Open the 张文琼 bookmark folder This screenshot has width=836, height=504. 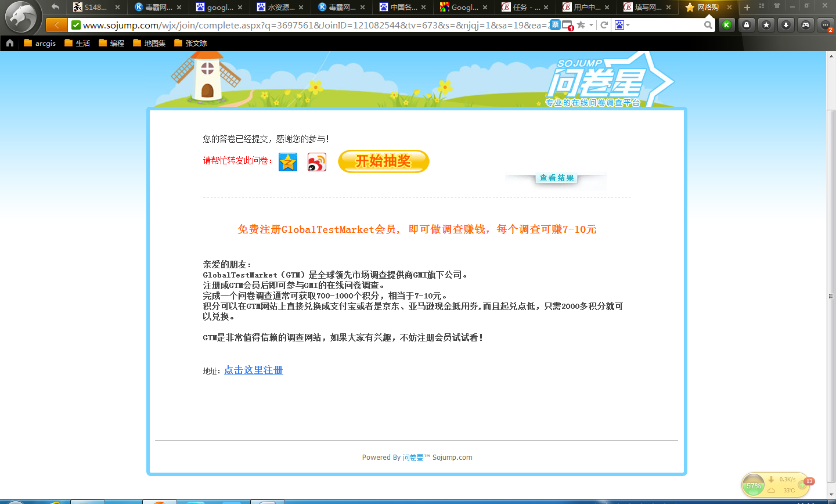pos(190,43)
